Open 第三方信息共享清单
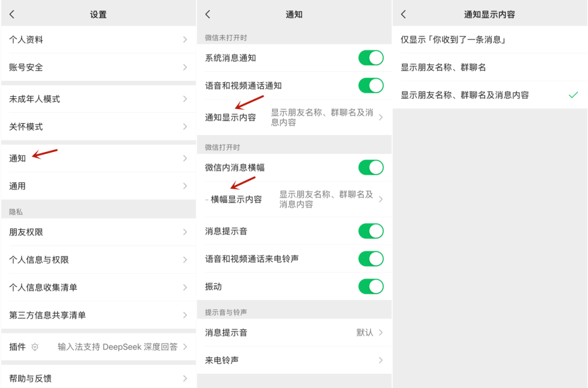This screenshot has width=588, height=388. (x=98, y=315)
